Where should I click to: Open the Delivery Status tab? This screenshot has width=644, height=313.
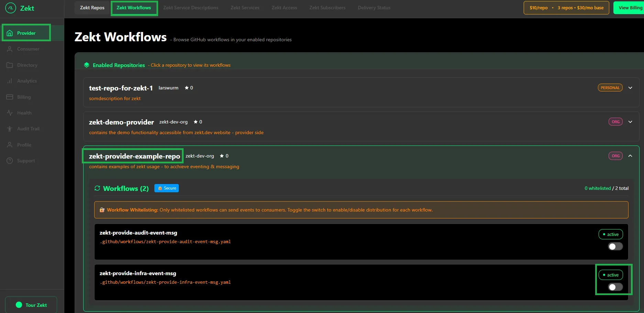374,7
